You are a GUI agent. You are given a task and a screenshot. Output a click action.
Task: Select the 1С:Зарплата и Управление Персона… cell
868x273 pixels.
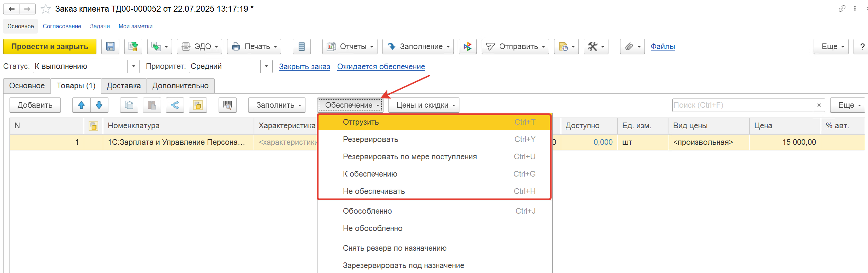click(x=178, y=142)
